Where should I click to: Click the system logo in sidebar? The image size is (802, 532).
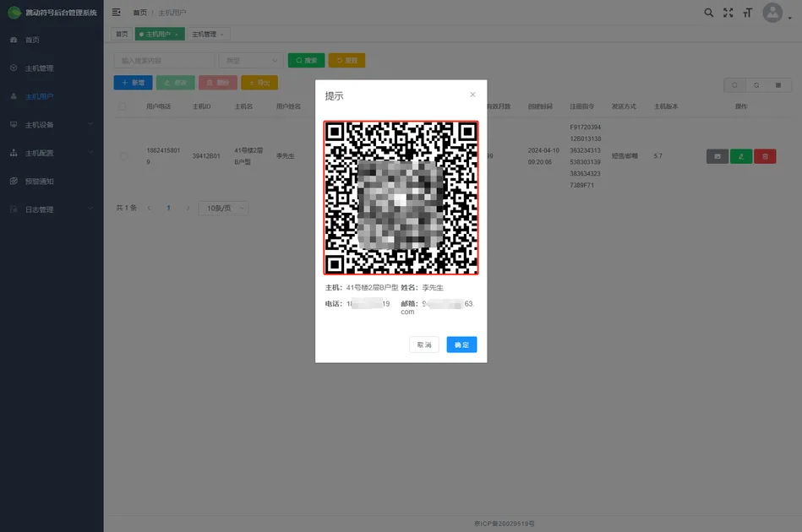click(x=14, y=13)
